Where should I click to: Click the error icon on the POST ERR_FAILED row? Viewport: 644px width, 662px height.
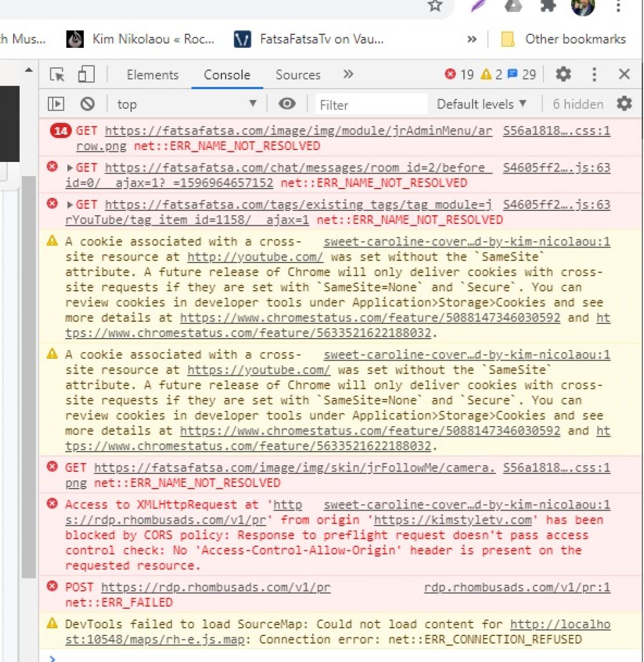(52, 587)
